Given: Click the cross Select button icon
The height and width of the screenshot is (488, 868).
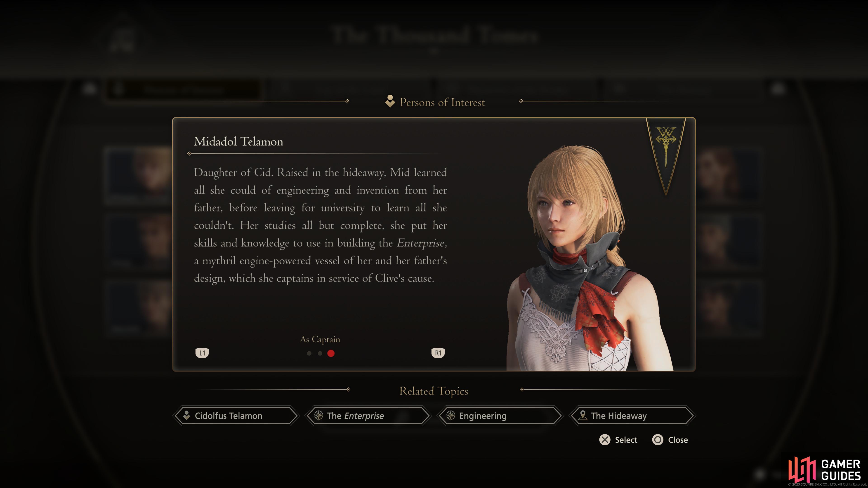Looking at the screenshot, I should tap(605, 440).
